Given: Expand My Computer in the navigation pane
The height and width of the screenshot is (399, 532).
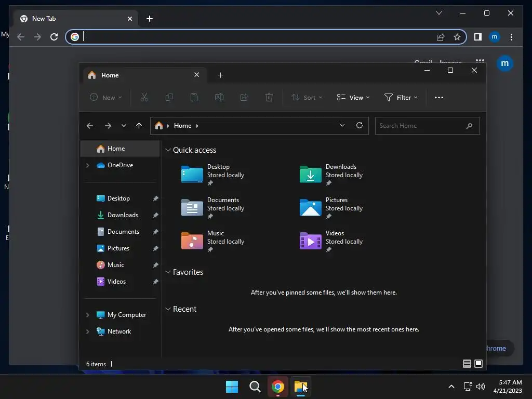Looking at the screenshot, I should point(87,315).
